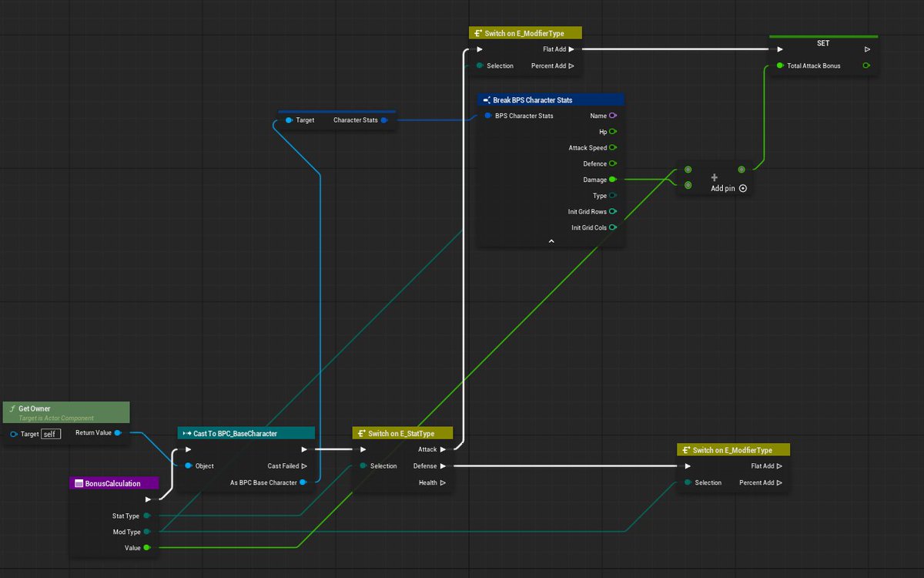Click the SET node's green output value pin

point(867,66)
